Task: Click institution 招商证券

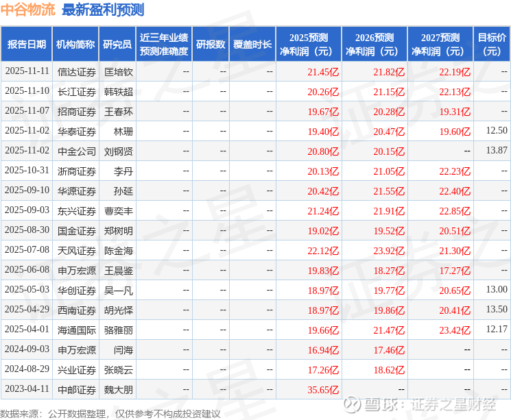Action: [x=77, y=112]
